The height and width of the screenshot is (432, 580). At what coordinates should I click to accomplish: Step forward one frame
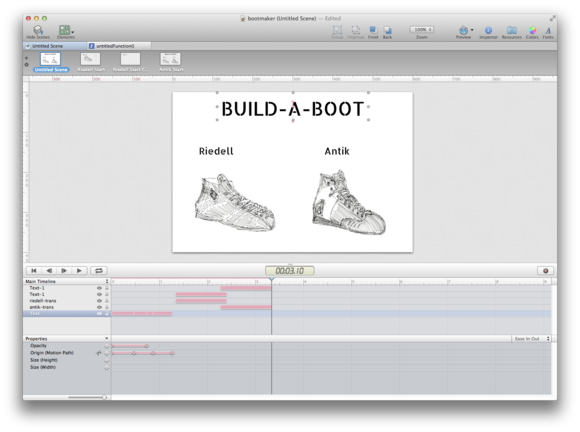(64, 271)
